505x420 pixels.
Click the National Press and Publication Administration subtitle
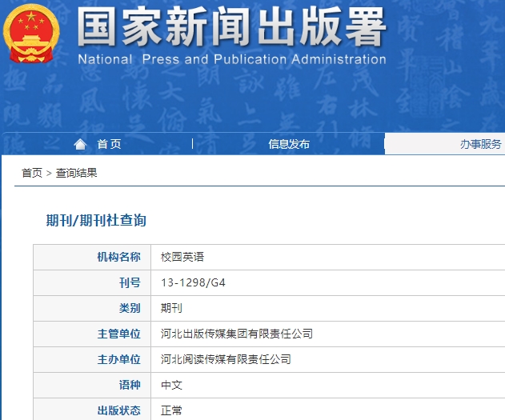coord(232,59)
